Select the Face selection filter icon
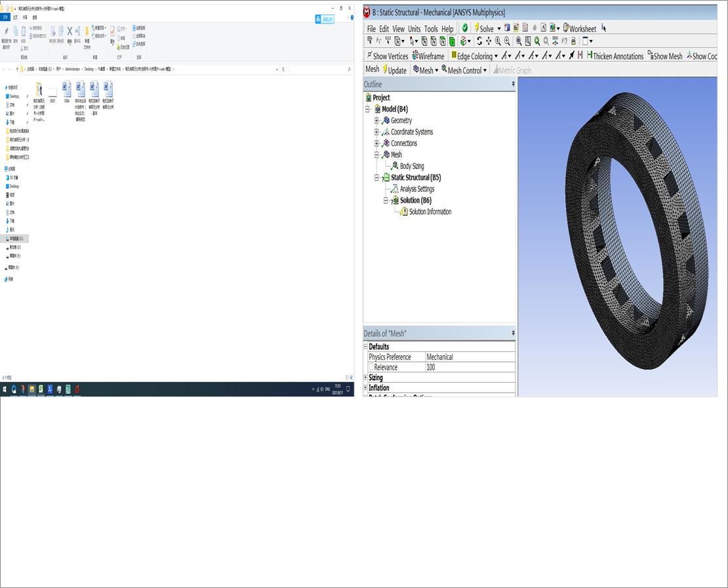This screenshot has width=728, height=588. [x=443, y=41]
